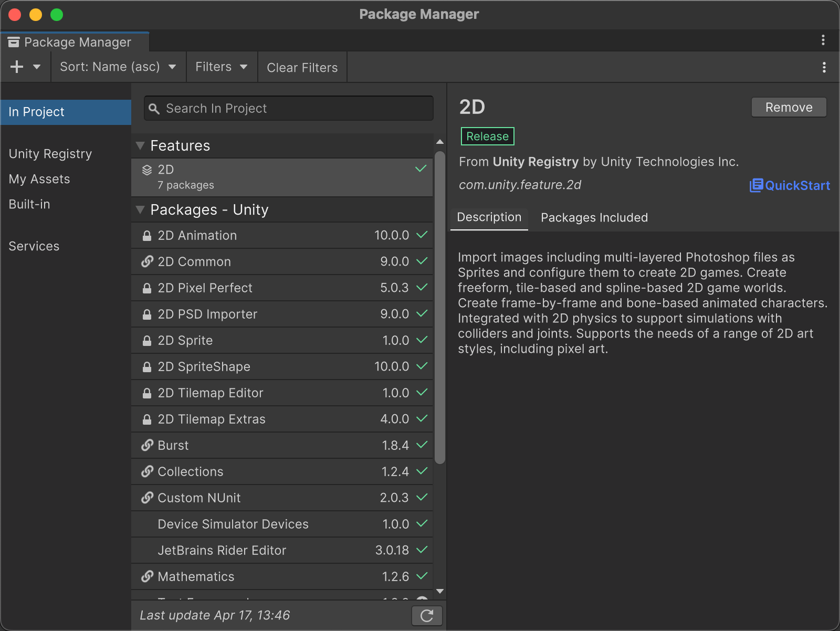
Task: Click the installed checkmark on Mathematics row
Action: click(422, 576)
